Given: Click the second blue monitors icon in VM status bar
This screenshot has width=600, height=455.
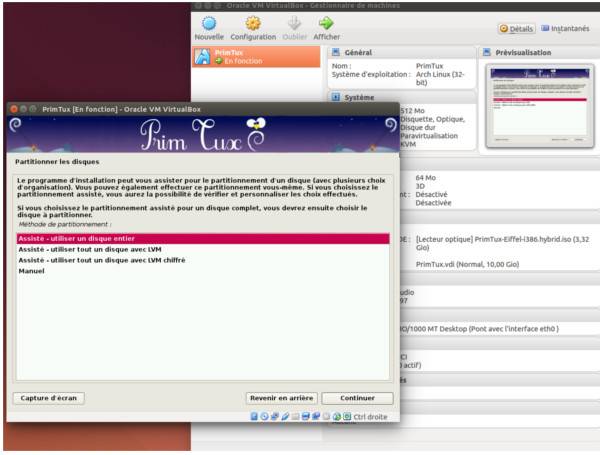Looking at the screenshot, I should pos(316,416).
